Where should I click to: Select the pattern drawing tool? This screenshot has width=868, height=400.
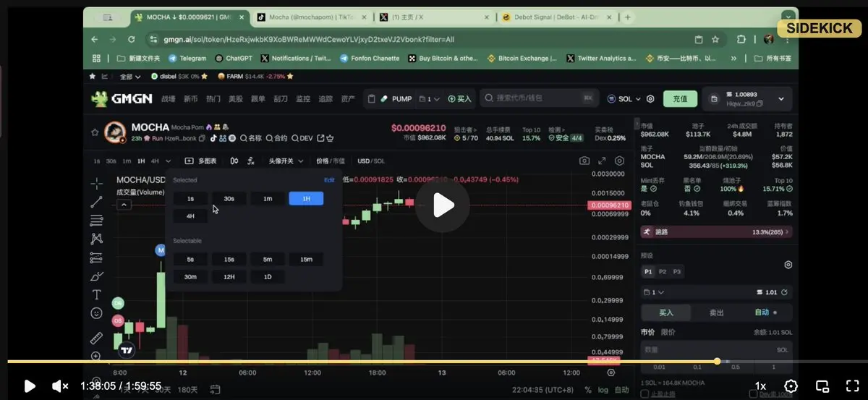(x=96, y=239)
